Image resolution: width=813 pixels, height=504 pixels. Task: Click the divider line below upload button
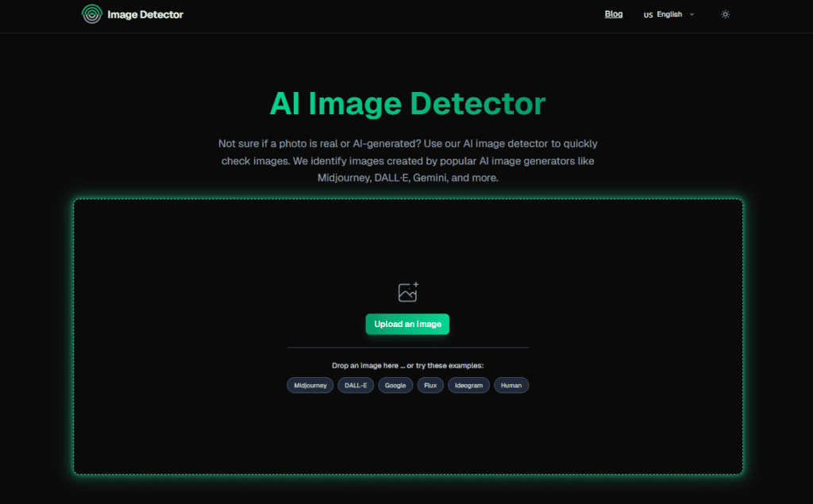click(407, 348)
